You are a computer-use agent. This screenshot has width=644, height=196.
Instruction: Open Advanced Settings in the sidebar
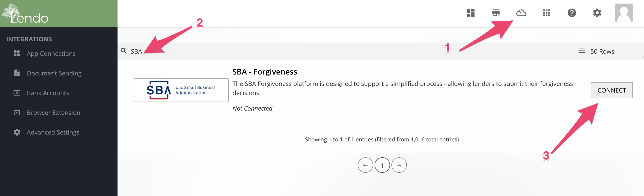click(x=53, y=132)
